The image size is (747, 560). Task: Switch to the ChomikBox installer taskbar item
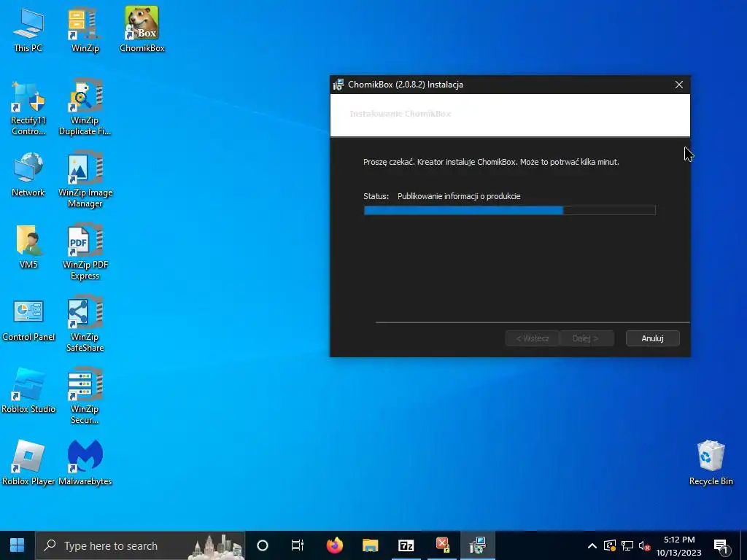[477, 545]
